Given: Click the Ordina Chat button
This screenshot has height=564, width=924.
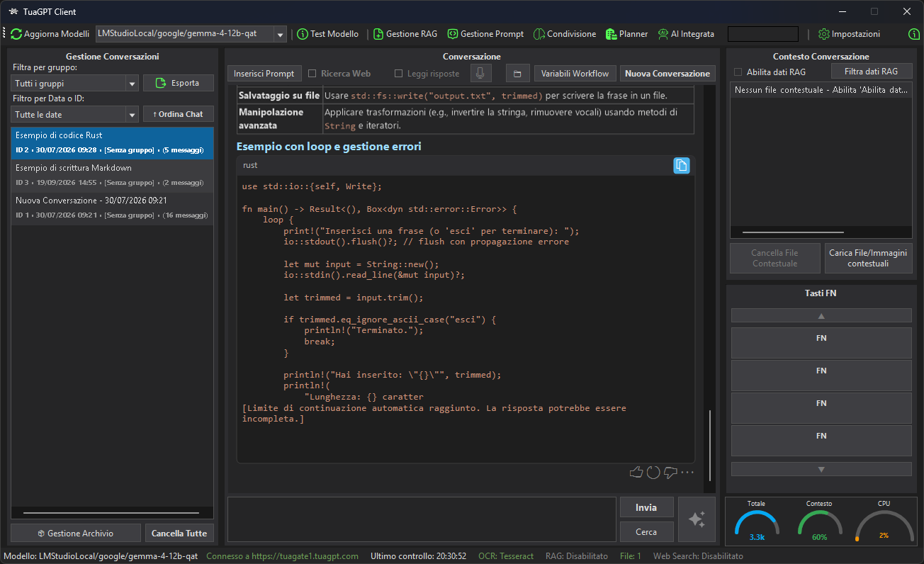Looking at the screenshot, I should (179, 114).
